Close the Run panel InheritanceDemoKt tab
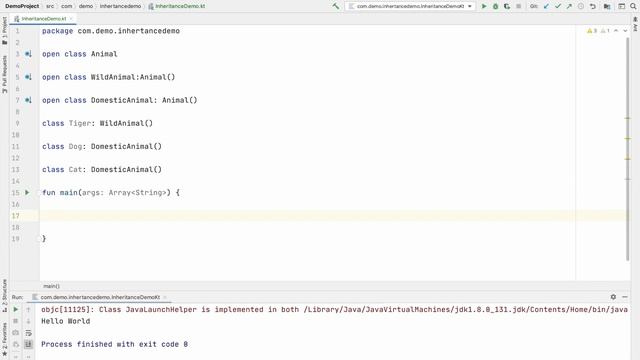 tap(164, 297)
